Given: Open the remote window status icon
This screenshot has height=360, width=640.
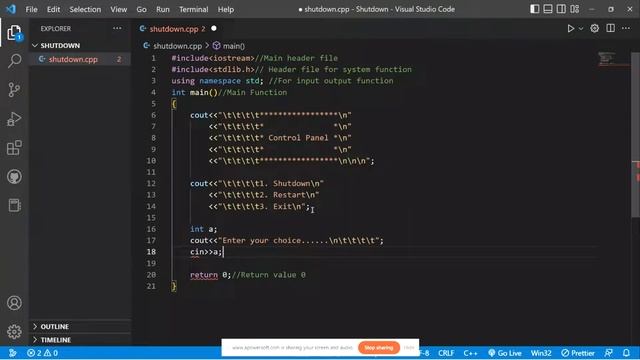Looking at the screenshot, I should click(12, 353).
